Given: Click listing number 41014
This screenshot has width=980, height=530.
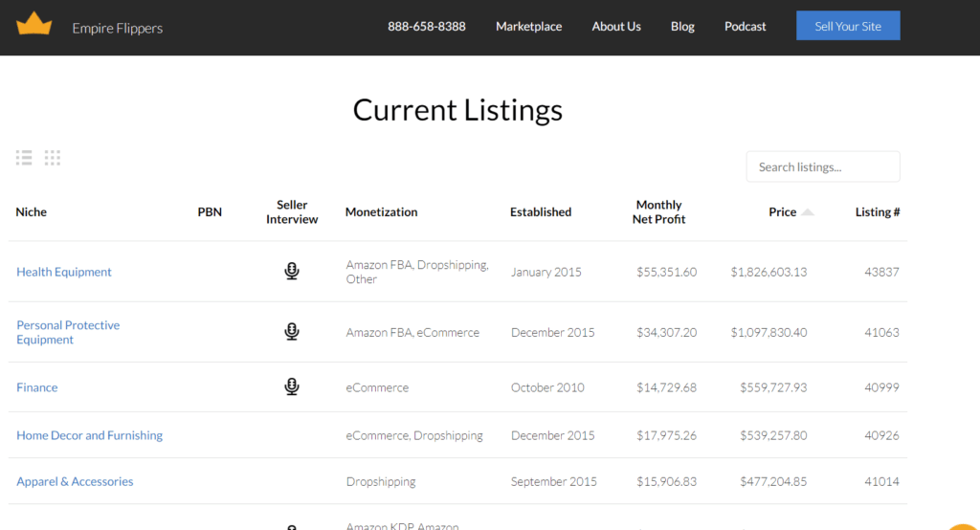Looking at the screenshot, I should pyautogui.click(x=881, y=481).
